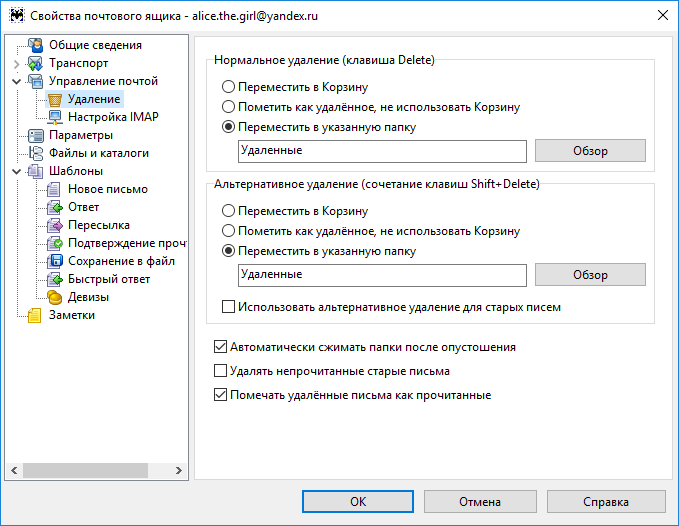The image size is (679, 526).
Task: Click the Параметры icon in tree
Action: 36,135
